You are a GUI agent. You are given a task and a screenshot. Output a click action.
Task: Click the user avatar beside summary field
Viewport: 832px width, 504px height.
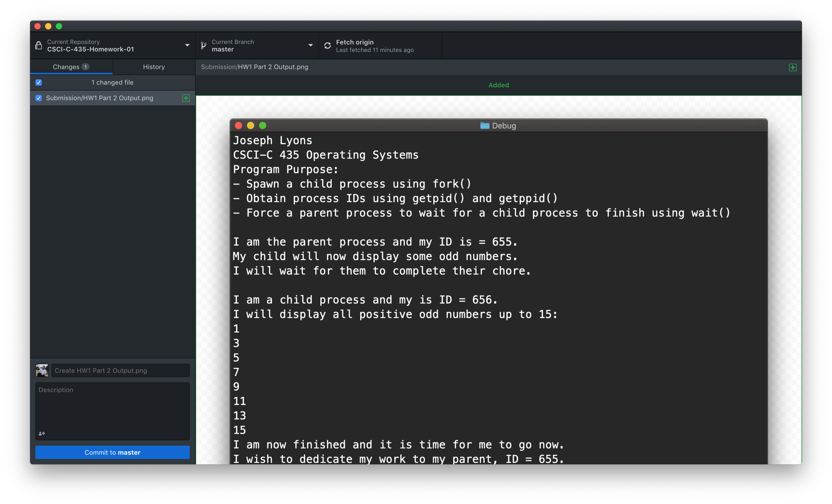click(x=42, y=370)
